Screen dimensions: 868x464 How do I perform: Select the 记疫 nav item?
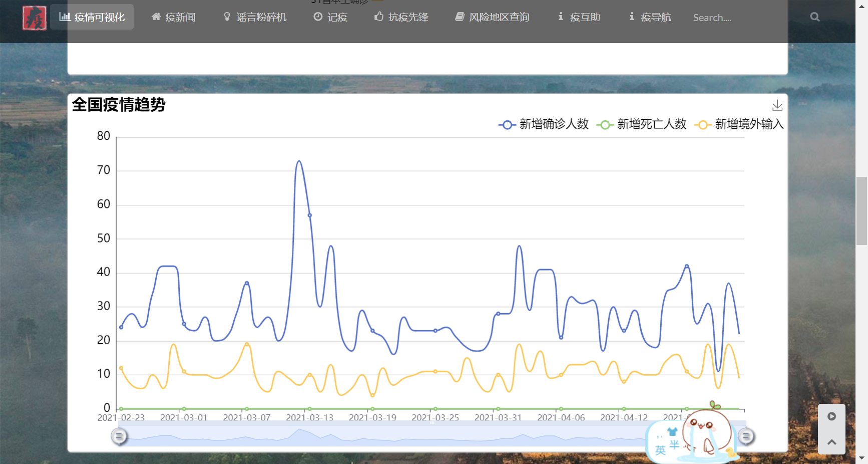330,17
